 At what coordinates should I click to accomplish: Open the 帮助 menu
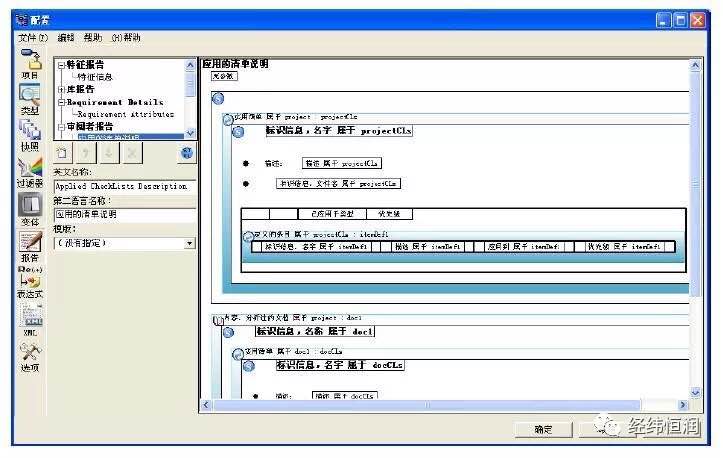[93, 38]
